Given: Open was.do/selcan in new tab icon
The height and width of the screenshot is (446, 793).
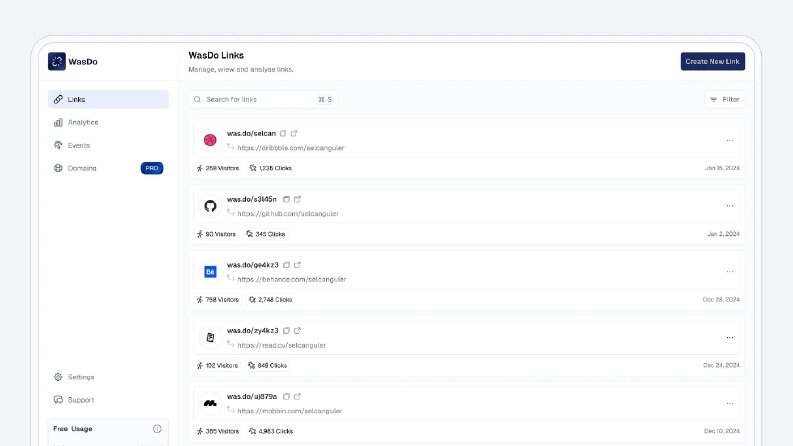Looking at the screenshot, I should [x=294, y=133].
